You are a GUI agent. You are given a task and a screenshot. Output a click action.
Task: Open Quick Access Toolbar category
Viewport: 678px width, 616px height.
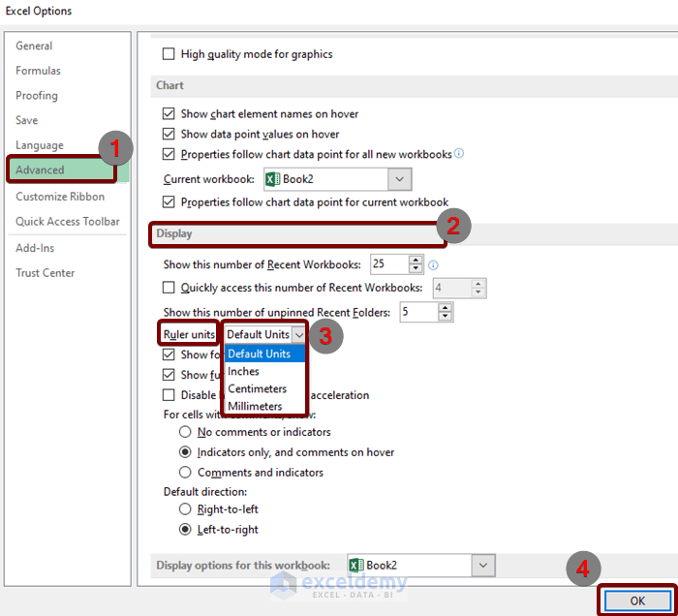coord(68,222)
